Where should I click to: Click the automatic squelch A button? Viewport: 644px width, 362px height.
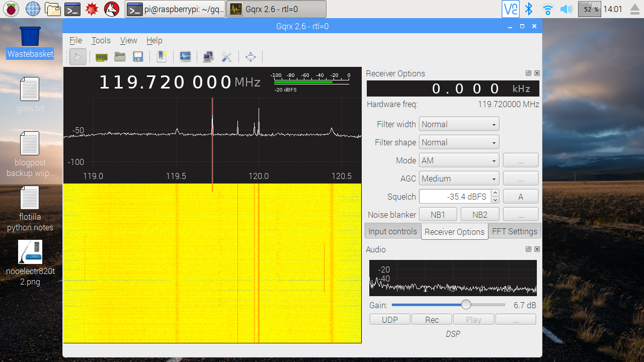(520, 197)
